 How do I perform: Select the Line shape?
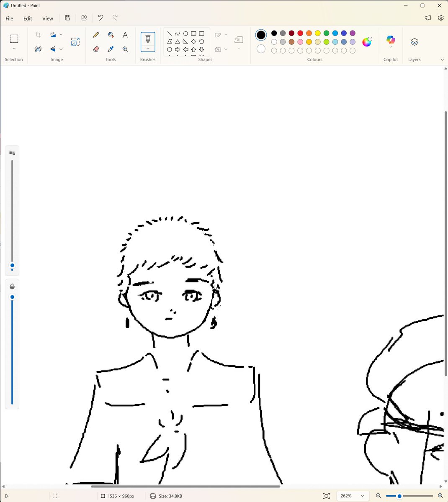tap(170, 33)
